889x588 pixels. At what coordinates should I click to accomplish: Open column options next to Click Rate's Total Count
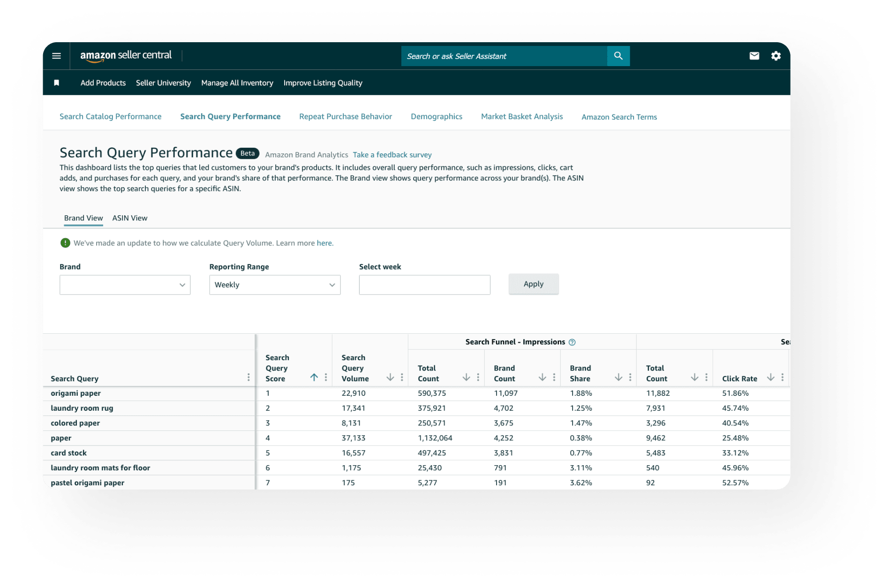point(706,377)
